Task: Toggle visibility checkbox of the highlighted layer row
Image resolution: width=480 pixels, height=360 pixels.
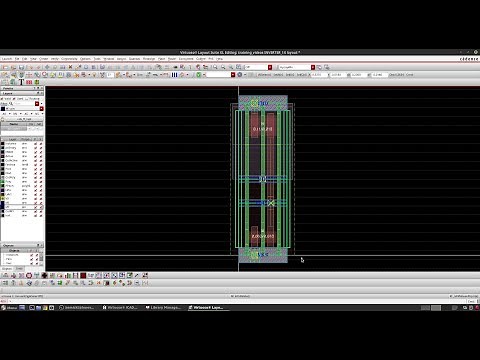Action: point(35,207)
